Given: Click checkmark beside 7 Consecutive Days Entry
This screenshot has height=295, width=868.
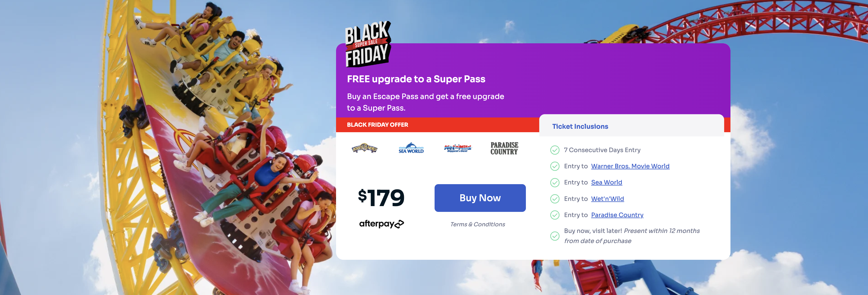Looking at the screenshot, I should point(554,150).
